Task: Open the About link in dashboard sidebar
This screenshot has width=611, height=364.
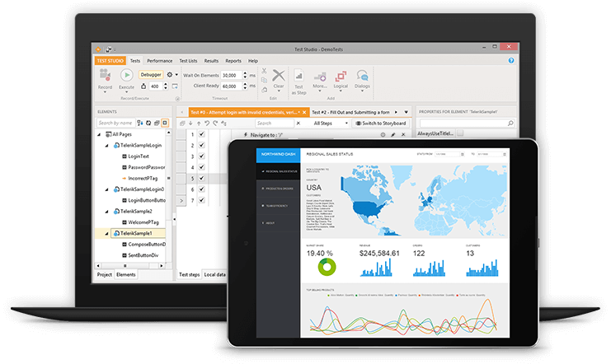Action: [278, 222]
